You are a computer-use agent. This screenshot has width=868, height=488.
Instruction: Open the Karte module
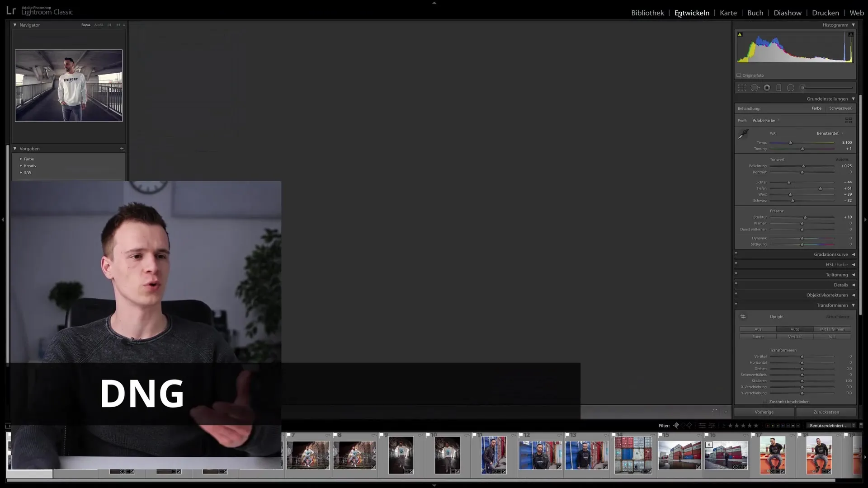pyautogui.click(x=728, y=13)
